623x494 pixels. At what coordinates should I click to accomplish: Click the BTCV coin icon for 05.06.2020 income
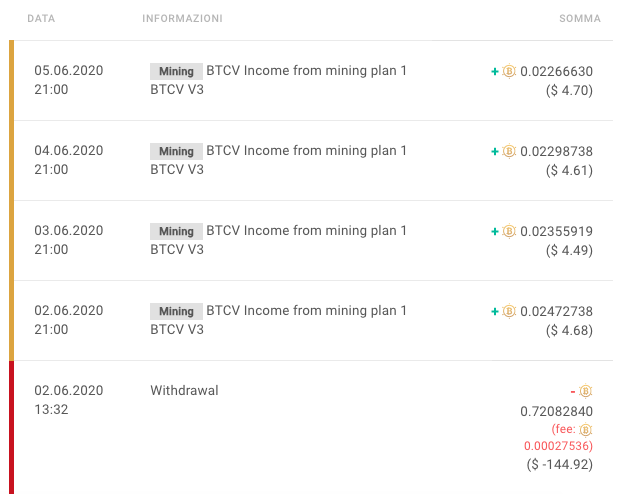(x=509, y=72)
